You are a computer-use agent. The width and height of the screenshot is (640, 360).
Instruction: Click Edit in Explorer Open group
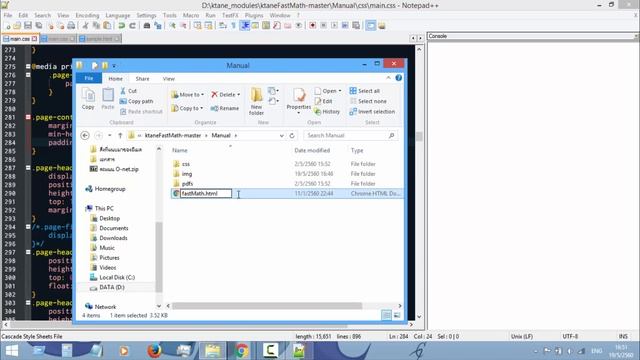coord(323,101)
